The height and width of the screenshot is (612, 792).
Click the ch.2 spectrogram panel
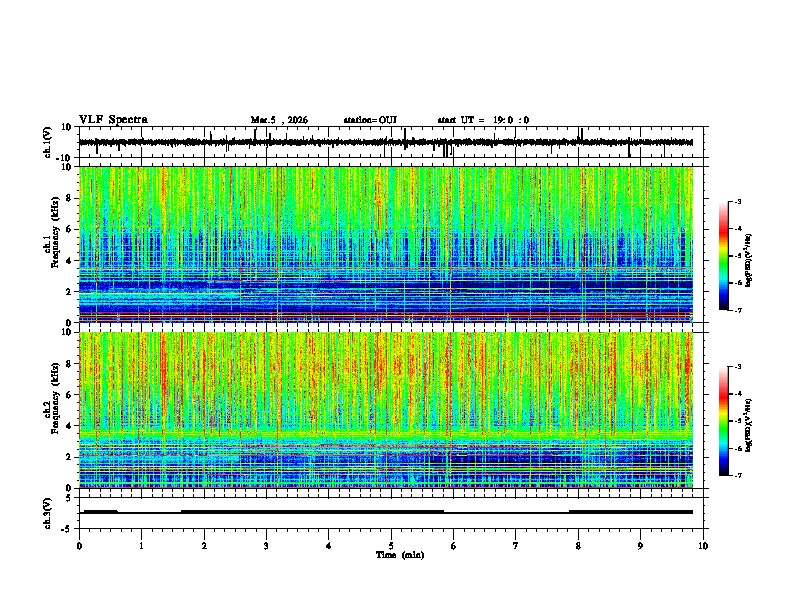[386, 410]
